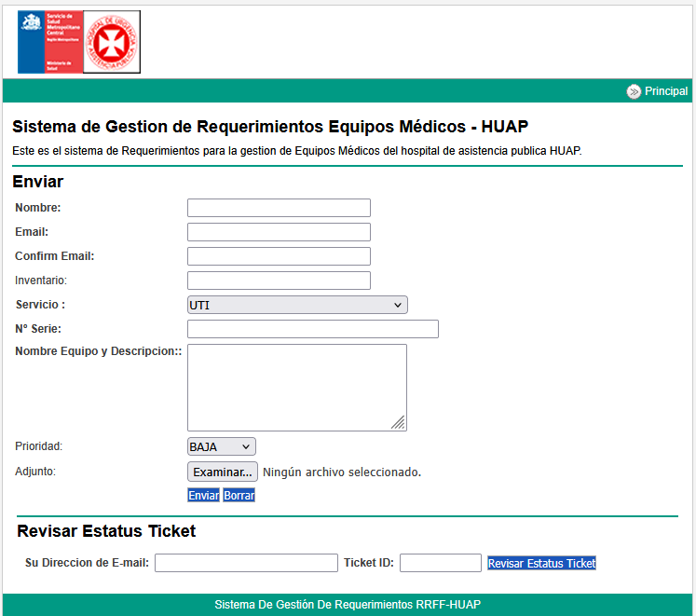Click the Examinar file button
The image size is (696, 616).
pos(223,472)
